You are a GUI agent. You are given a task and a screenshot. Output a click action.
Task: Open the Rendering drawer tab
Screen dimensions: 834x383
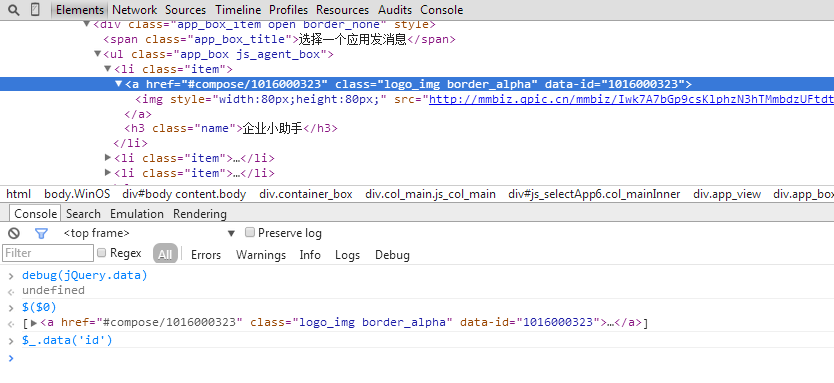[199, 214]
